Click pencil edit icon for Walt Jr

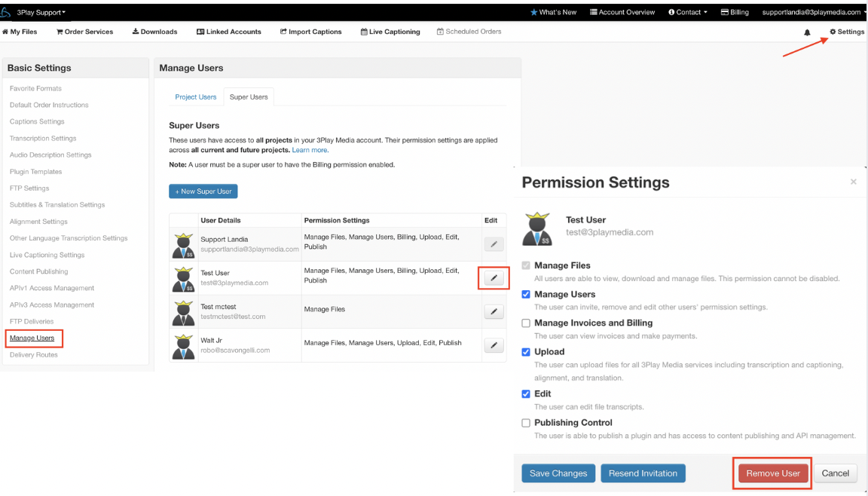(x=494, y=345)
